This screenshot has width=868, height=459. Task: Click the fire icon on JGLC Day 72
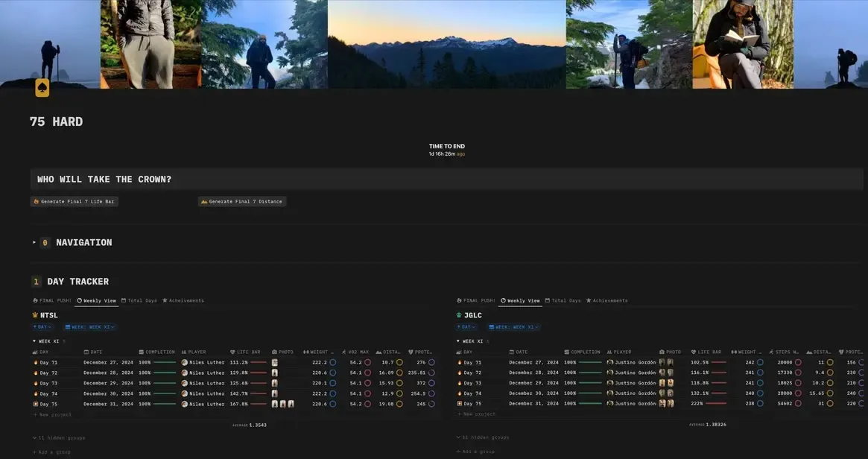(x=460, y=373)
